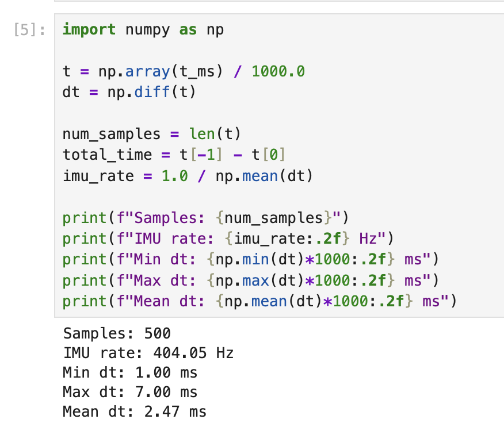The image size is (504, 423).
Task: Click the blank line above num_samples
Action: [173, 113]
